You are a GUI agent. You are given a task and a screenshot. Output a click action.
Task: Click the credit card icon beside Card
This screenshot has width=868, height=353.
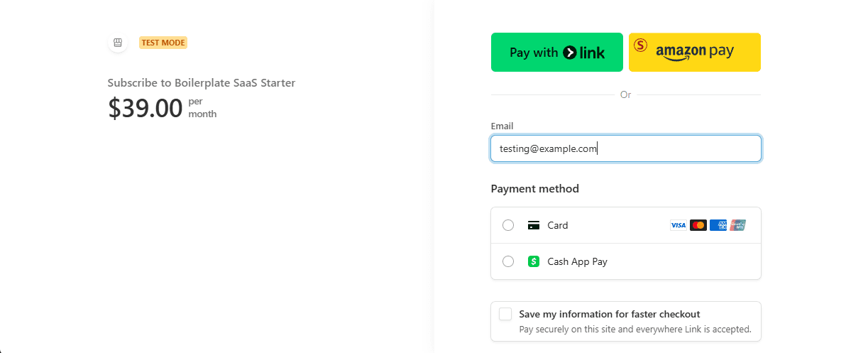[x=534, y=225]
